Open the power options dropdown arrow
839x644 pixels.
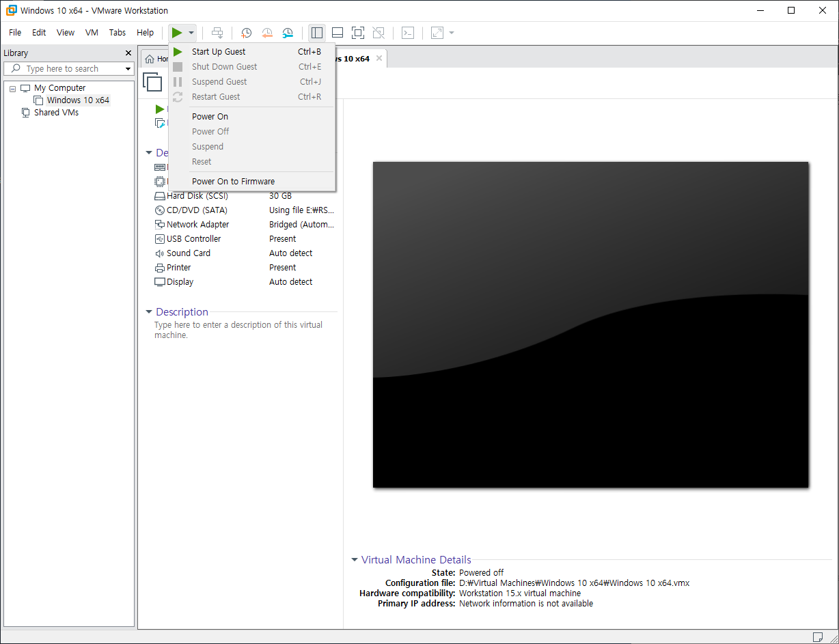(191, 33)
